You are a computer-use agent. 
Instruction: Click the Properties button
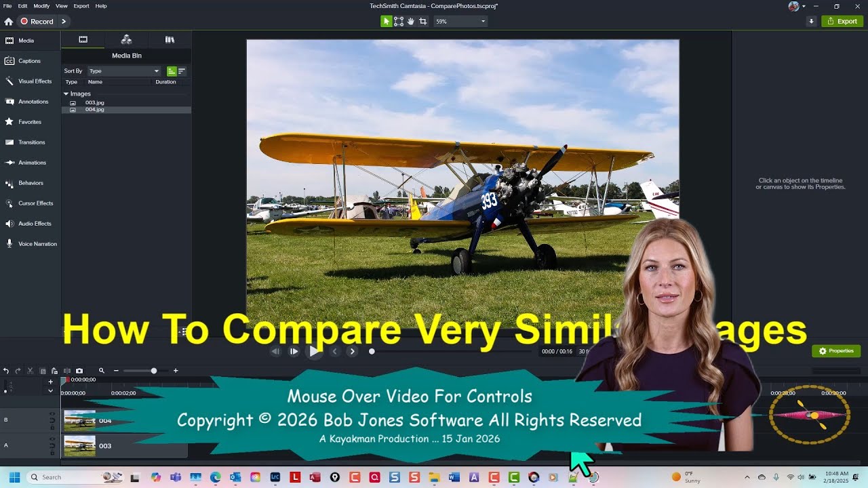click(836, 351)
